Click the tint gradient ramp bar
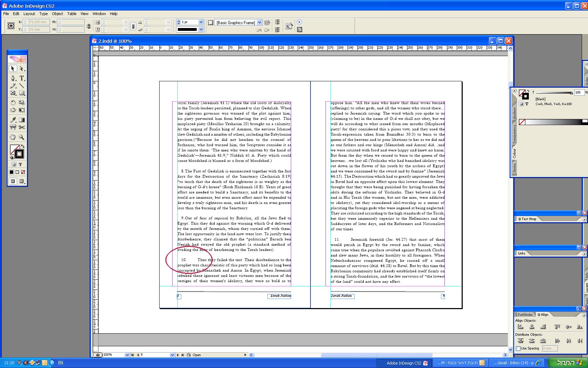This screenshot has width=588, height=368. (553, 122)
